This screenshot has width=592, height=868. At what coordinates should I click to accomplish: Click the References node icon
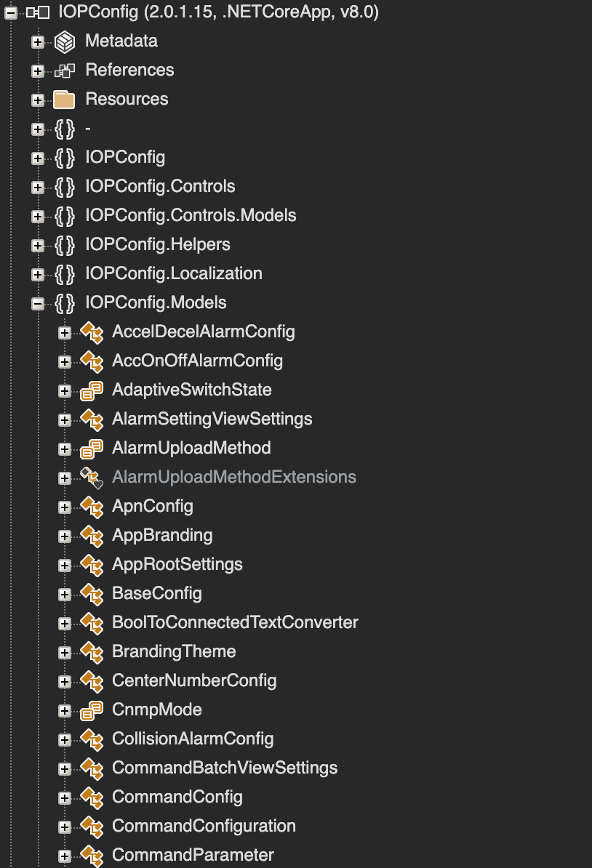point(64,71)
